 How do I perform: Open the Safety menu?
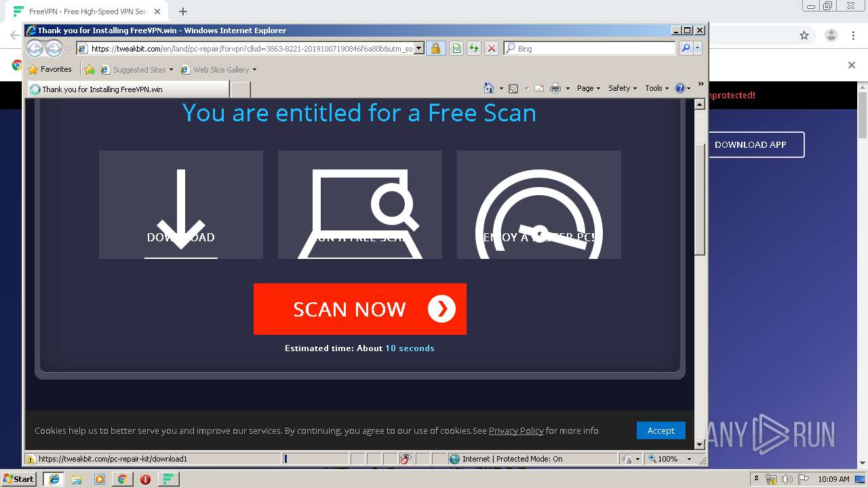click(x=623, y=88)
